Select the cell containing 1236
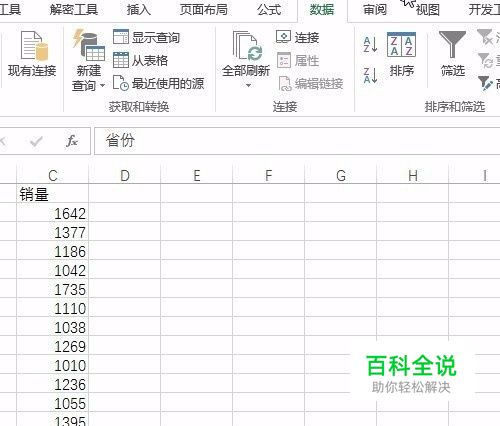 (x=53, y=384)
